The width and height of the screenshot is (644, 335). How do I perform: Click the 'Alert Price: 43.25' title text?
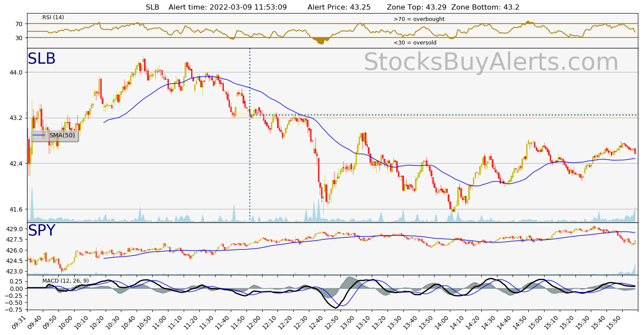(339, 7)
